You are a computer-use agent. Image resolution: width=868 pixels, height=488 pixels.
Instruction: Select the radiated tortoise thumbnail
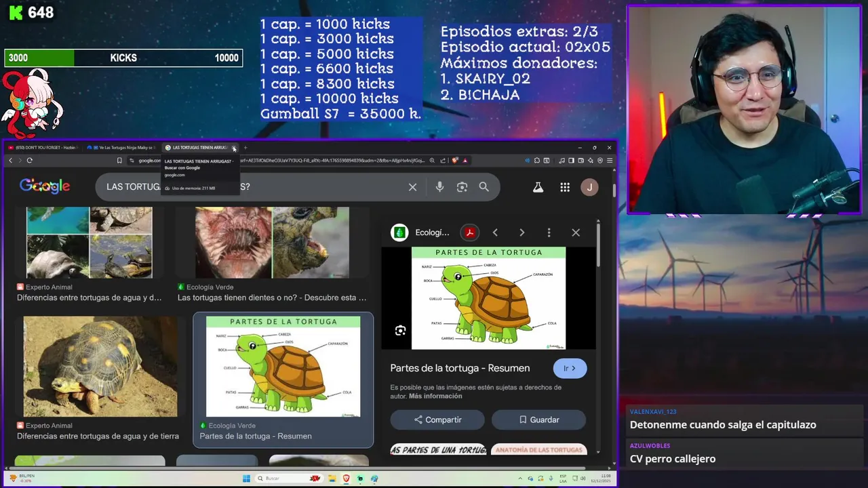point(100,367)
